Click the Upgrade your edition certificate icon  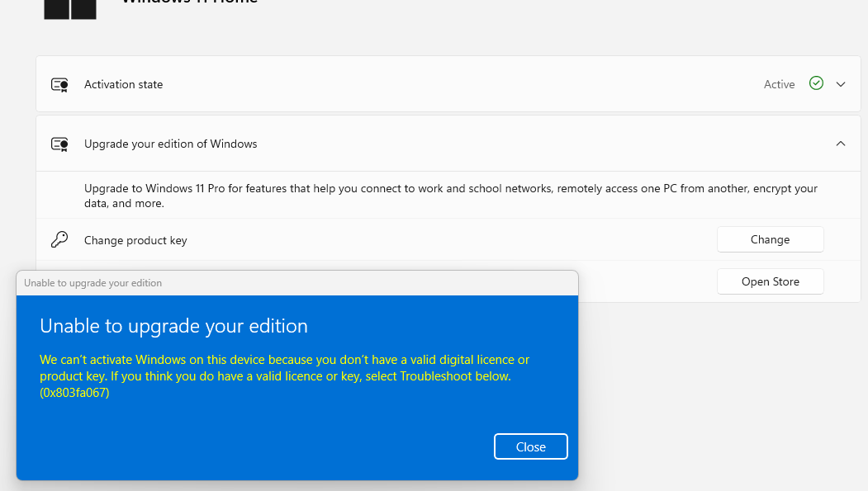coord(59,144)
